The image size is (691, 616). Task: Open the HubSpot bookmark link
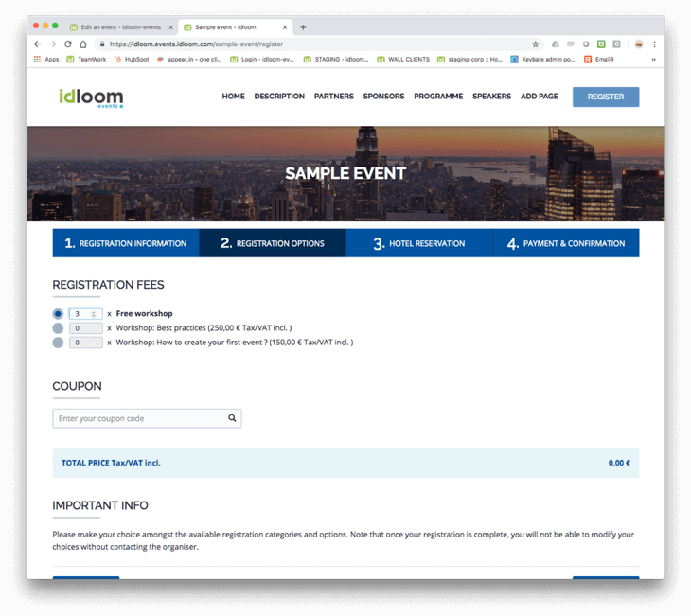[x=133, y=59]
